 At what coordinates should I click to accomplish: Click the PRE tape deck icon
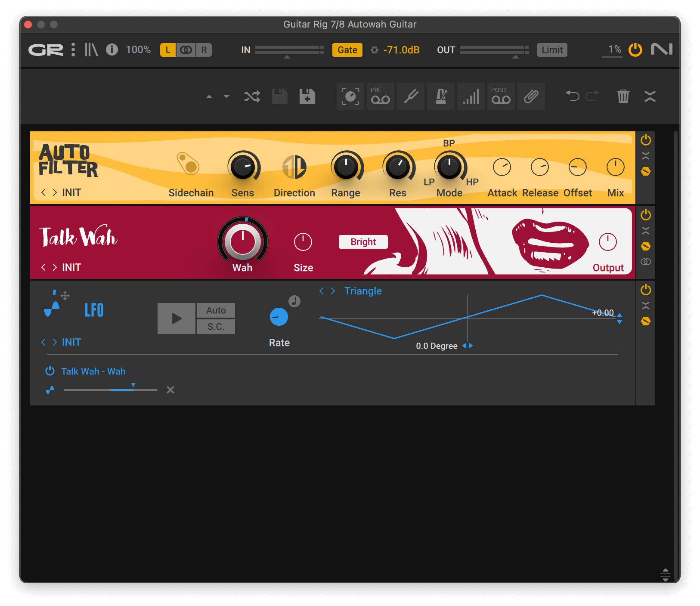pos(380,96)
